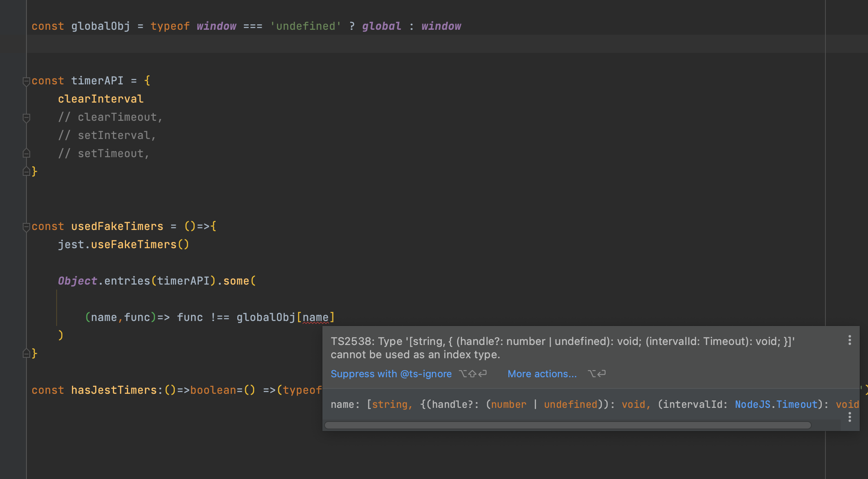
Task: Collapse the usedFakeTimers function via gutter arrow
Action: tap(26, 227)
